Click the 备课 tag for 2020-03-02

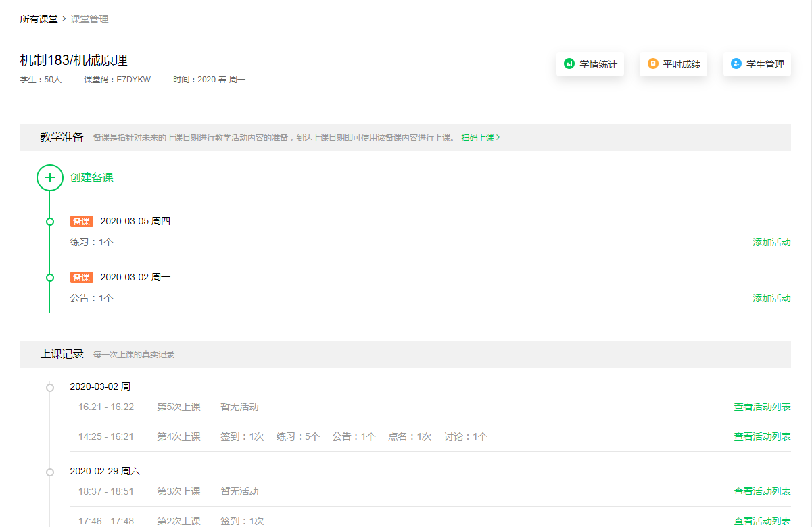(81, 277)
